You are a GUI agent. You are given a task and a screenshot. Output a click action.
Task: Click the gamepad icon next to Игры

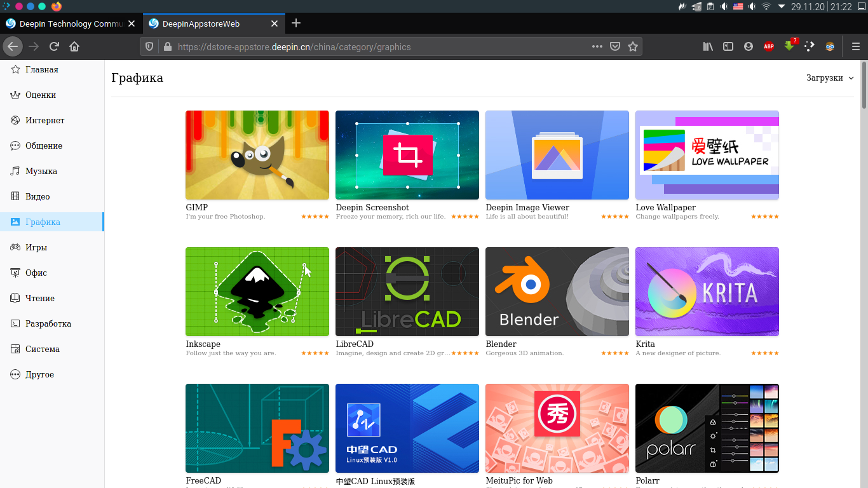pyautogui.click(x=15, y=247)
